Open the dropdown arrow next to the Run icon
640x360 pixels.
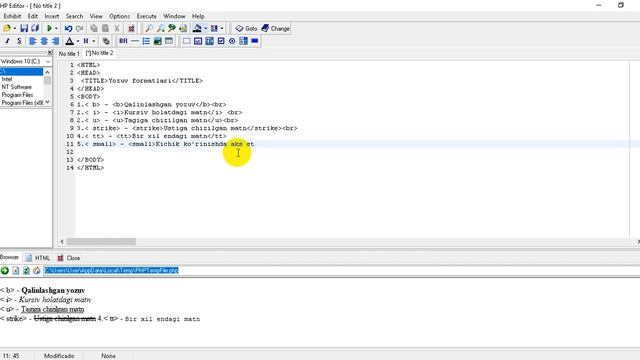tap(56, 28)
